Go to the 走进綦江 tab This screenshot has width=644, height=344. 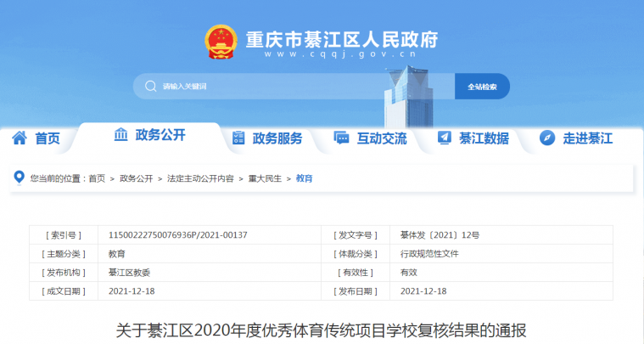587,138
